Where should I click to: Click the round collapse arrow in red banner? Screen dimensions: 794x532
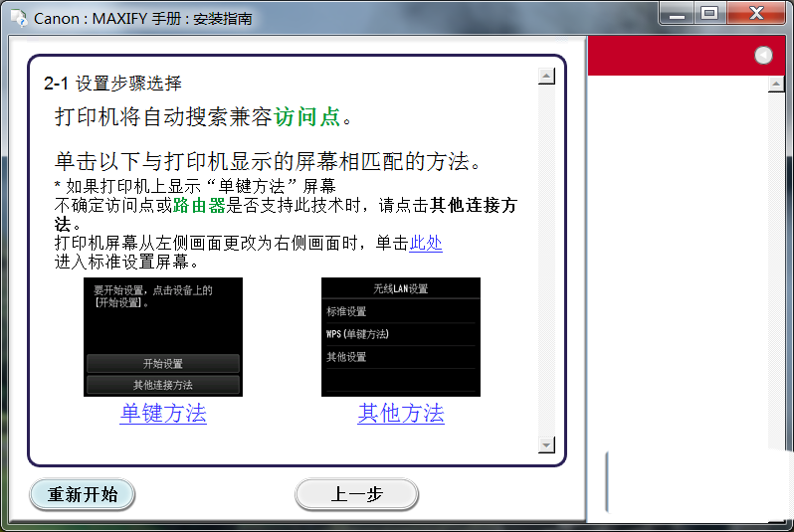pos(763,55)
